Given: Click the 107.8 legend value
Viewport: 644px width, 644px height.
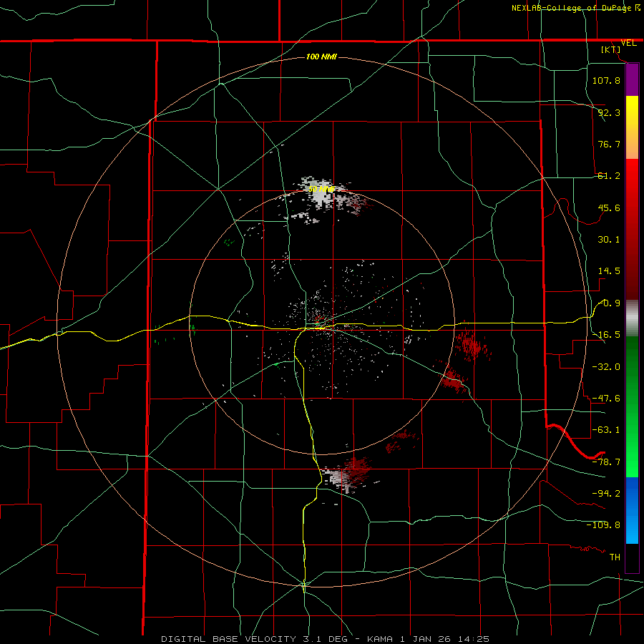Looking at the screenshot, I should pyautogui.click(x=606, y=80).
